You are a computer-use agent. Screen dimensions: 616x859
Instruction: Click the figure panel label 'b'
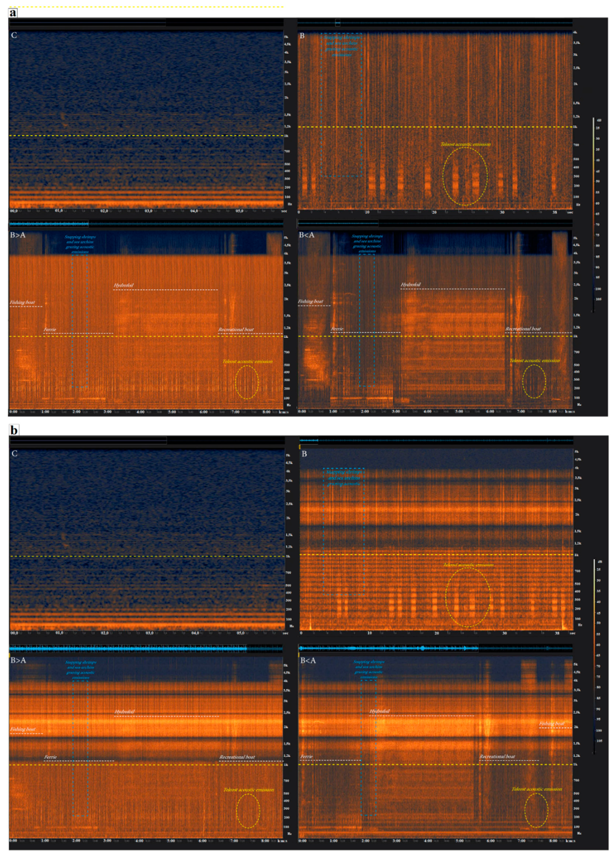[14, 430]
